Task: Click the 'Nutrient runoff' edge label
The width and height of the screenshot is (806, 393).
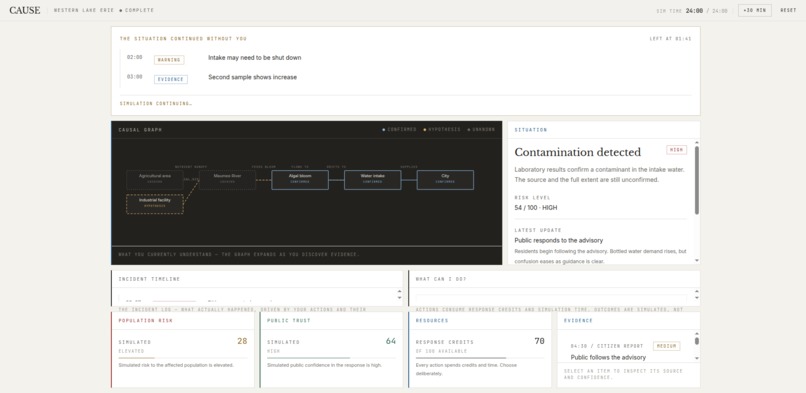Action: 191,167
